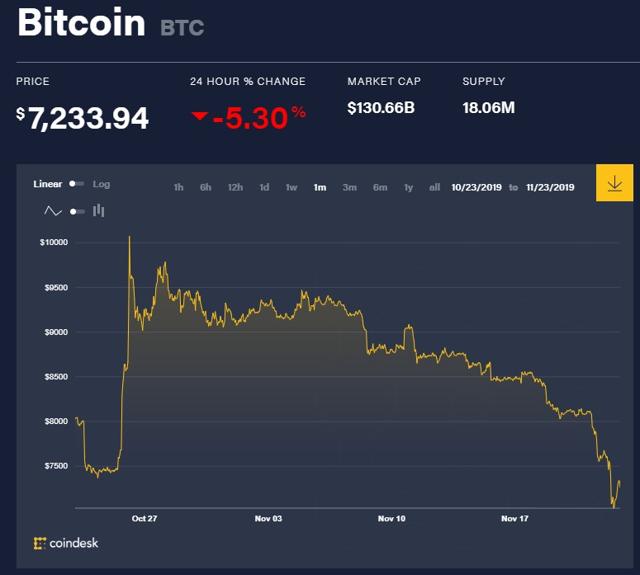Show the all-time range
This screenshot has width=640, height=575.
pos(435,187)
